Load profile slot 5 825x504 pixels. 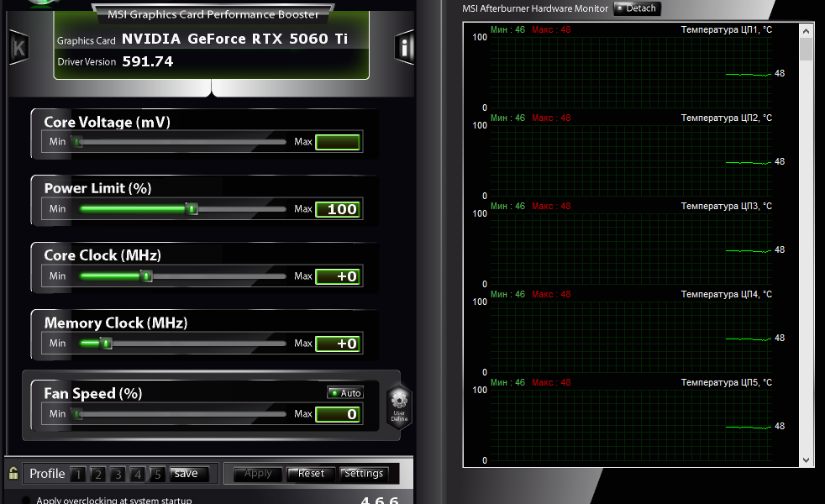coord(157,474)
